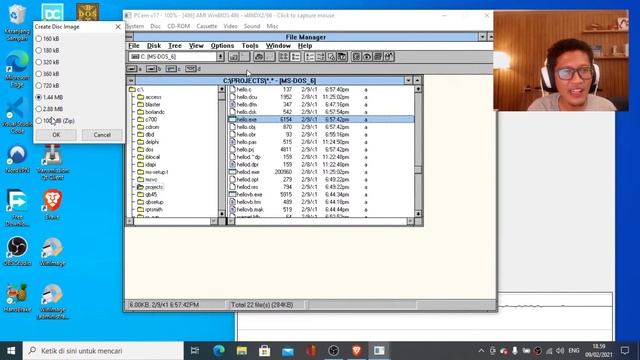
Task: Open NordVPN desktop shortcut
Action: [17, 159]
